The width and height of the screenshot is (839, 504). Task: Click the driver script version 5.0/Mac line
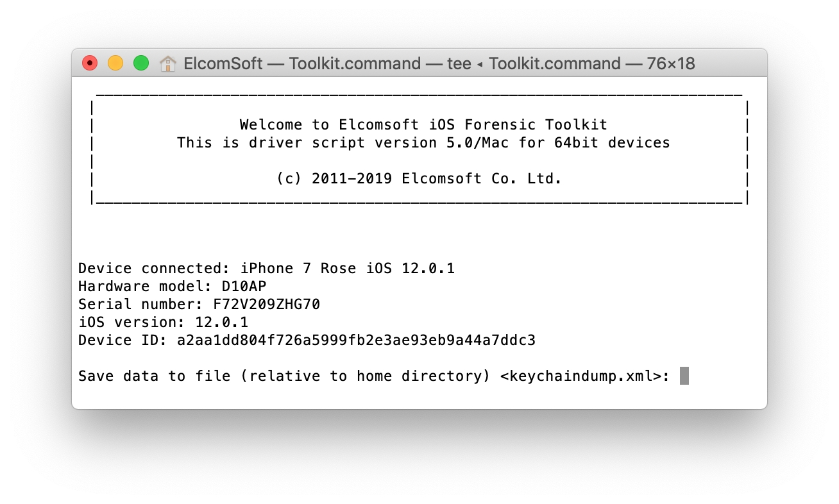pos(423,142)
